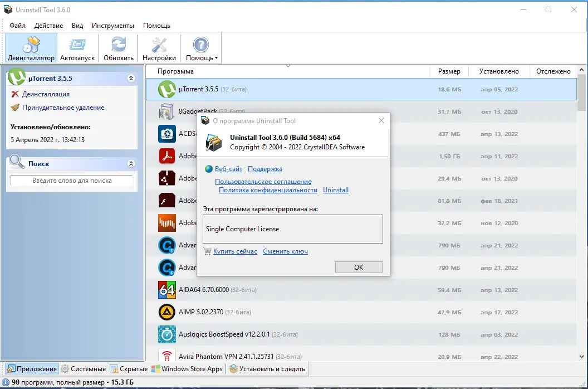Sort by the Размер column header
588x389 pixels.
pyautogui.click(x=449, y=71)
